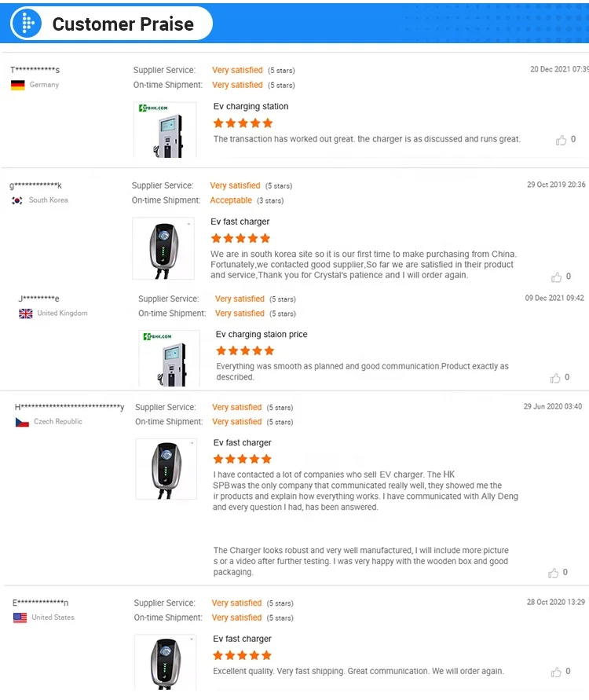Like the Czech Republic customer's review
This screenshot has width=589, height=700.
click(x=554, y=573)
